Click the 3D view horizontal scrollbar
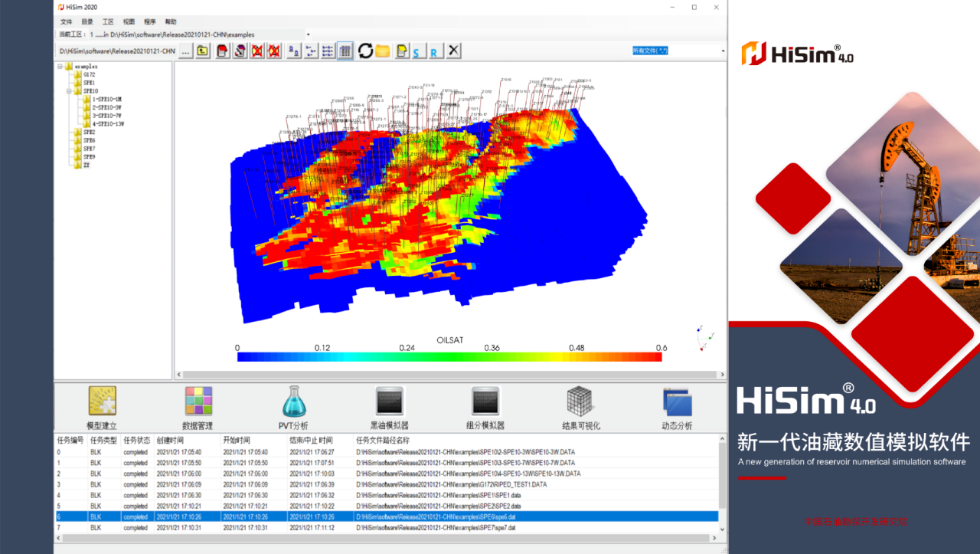Viewport: 980px width, 554px height. [450, 375]
